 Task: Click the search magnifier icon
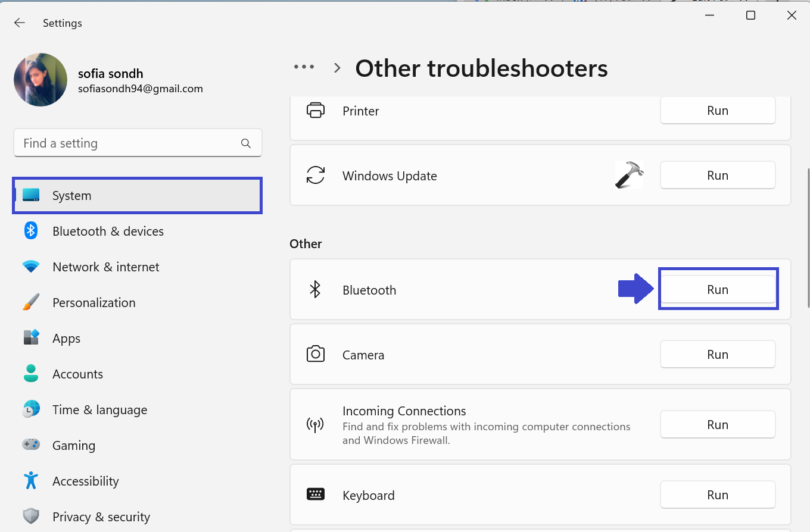(245, 143)
